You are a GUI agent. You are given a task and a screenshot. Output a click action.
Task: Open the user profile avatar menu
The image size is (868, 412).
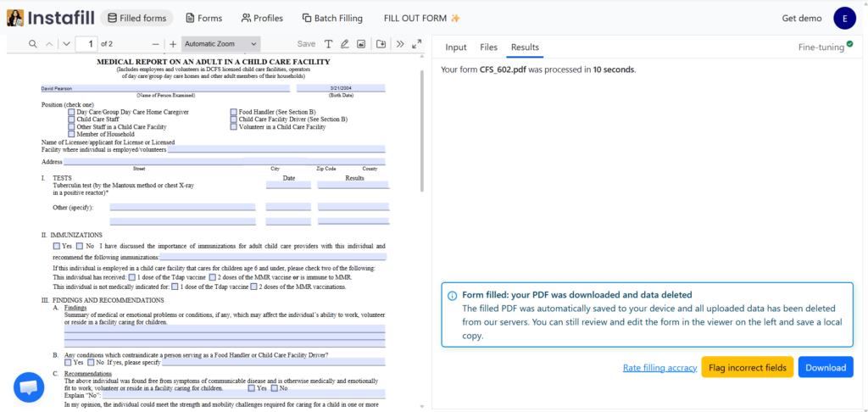point(844,18)
